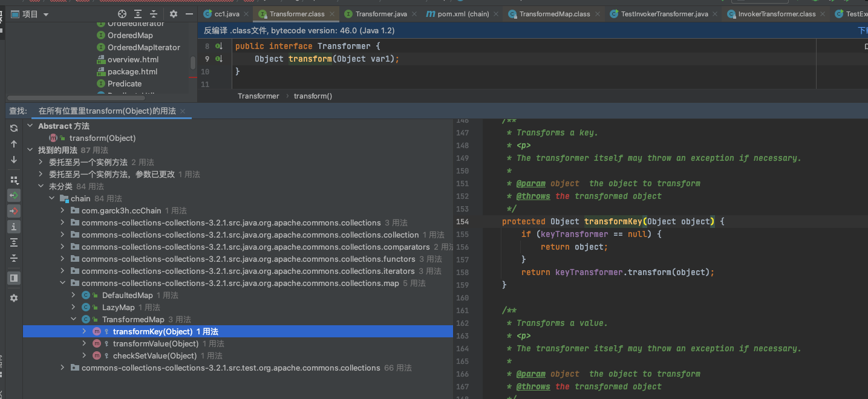Select LazyMap 1 用法 result row
The height and width of the screenshot is (399, 868).
pos(238,307)
